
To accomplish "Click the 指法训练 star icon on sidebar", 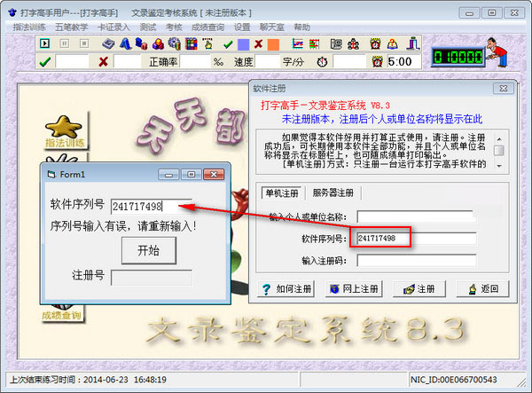I will pos(62,130).
